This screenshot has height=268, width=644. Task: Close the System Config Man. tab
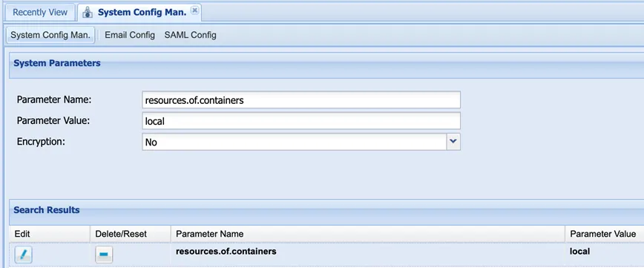click(x=195, y=10)
